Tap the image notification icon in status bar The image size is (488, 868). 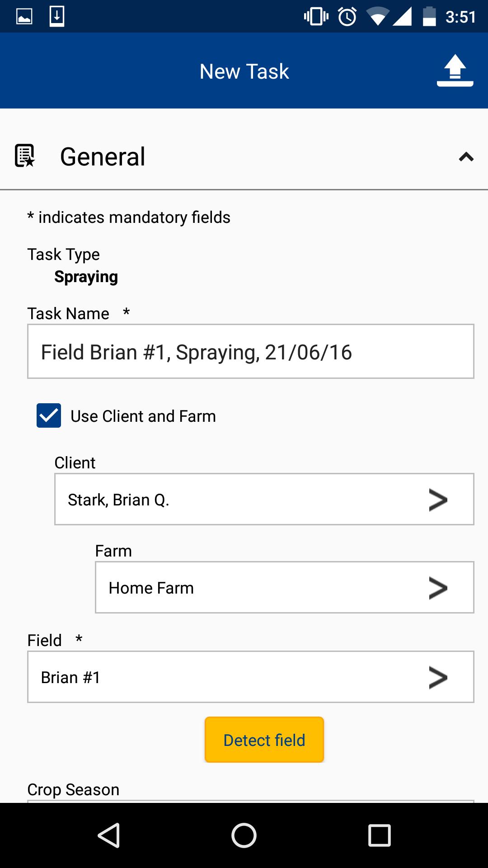24,17
